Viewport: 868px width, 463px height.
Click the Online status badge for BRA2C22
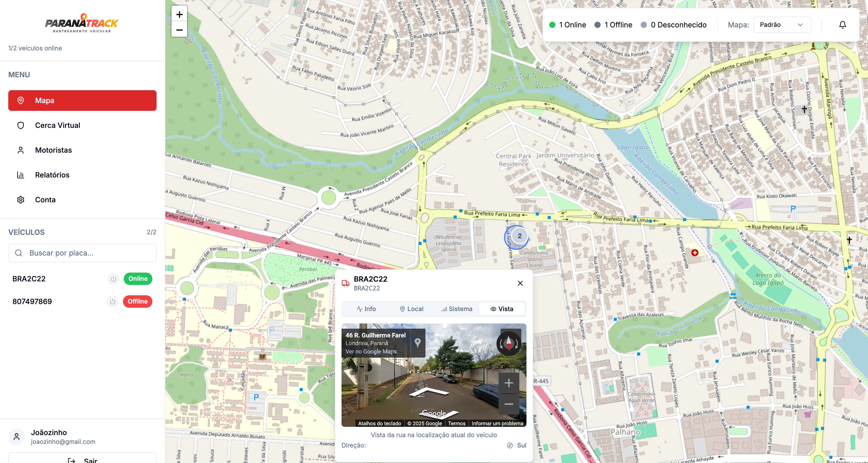(138, 279)
